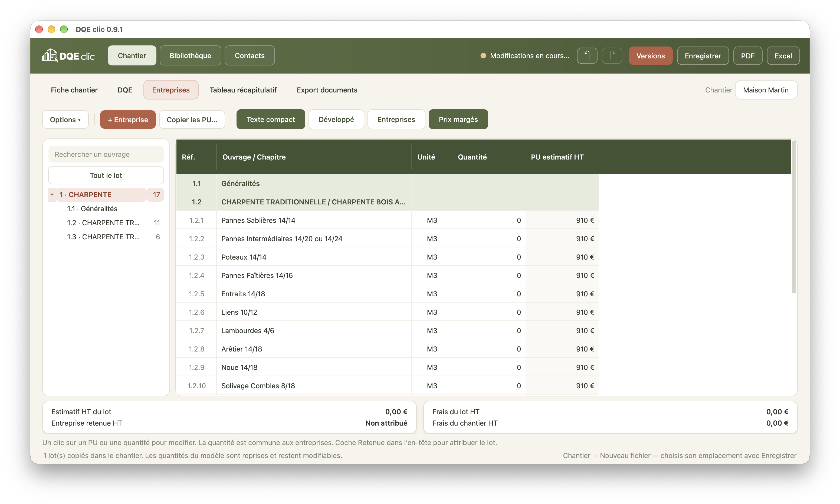The width and height of the screenshot is (840, 504).
Task: Click the 17 count badge on CHARPENTE
Action: coord(156,195)
